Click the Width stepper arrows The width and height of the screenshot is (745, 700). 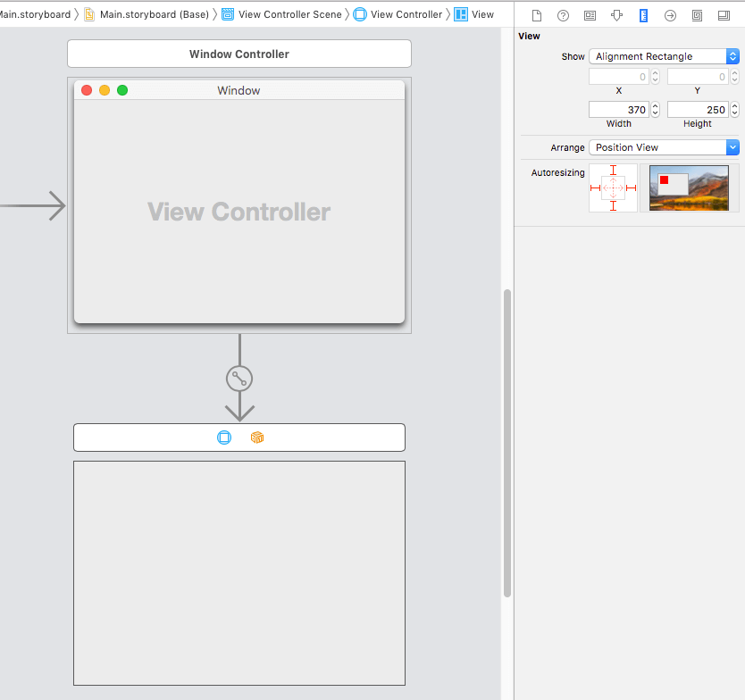tap(655, 110)
